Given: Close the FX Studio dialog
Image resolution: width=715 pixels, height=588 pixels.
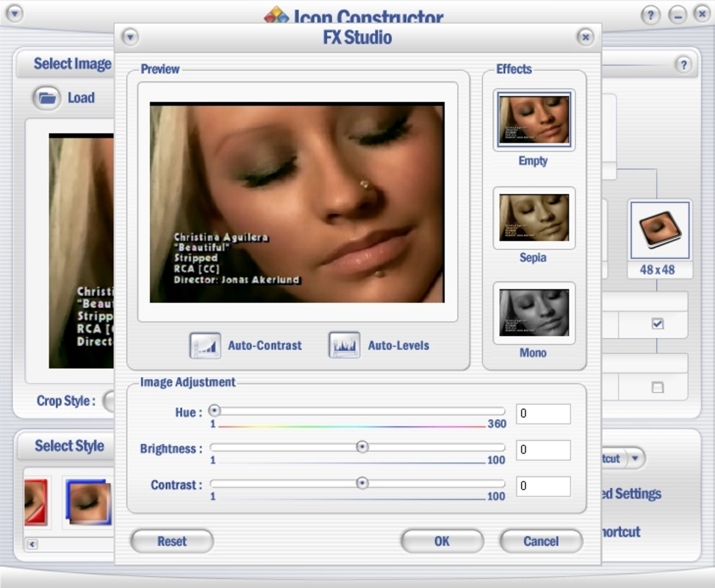Looking at the screenshot, I should (586, 37).
